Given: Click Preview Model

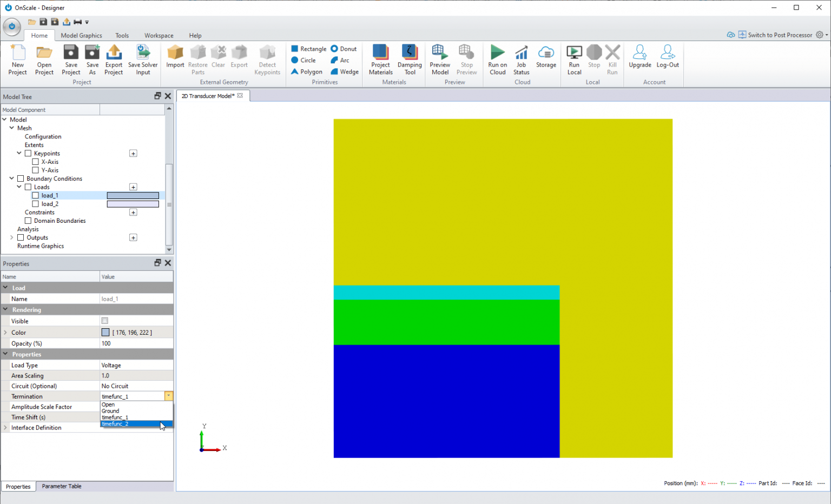Looking at the screenshot, I should [x=440, y=59].
